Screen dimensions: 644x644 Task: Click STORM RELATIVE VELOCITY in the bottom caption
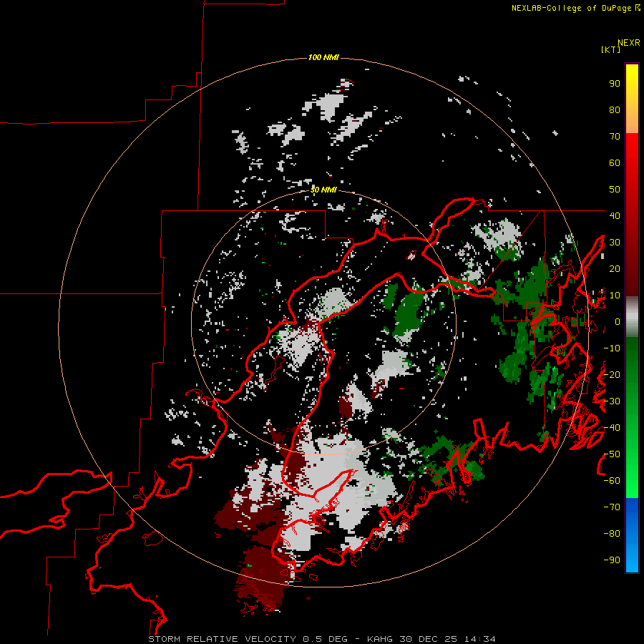(222, 639)
